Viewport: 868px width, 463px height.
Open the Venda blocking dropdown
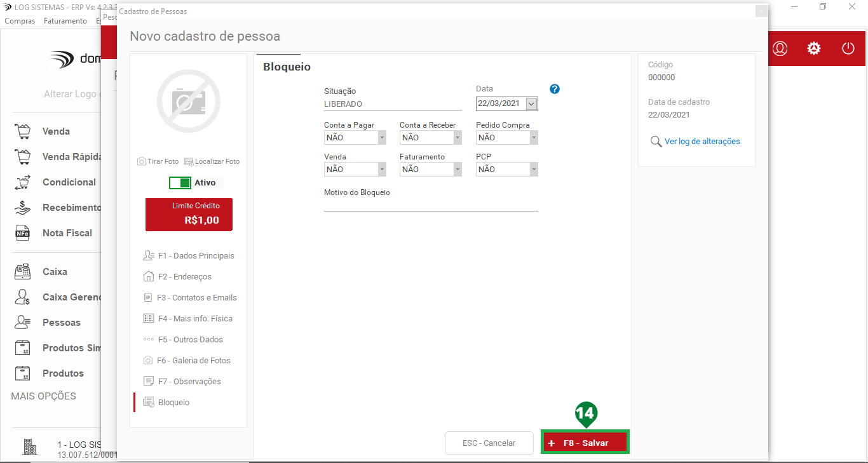[x=382, y=169]
